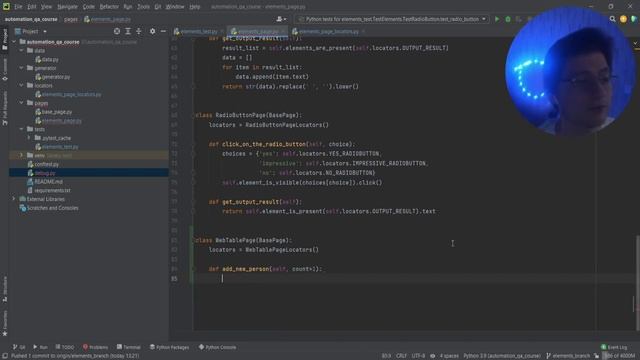Collapse the generator folder
This screenshot has height=360, width=640.
pos(22,68)
